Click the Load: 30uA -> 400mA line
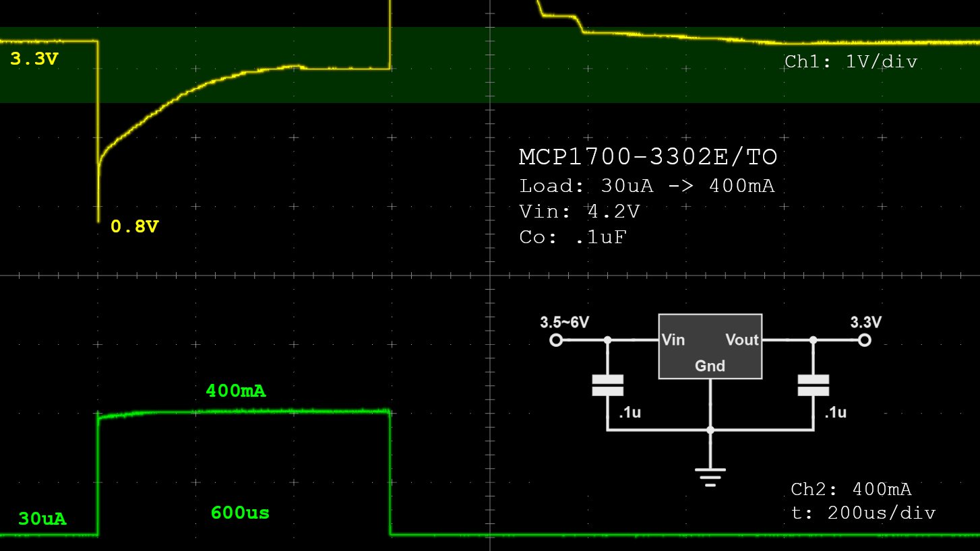980x551 pixels. tap(647, 186)
